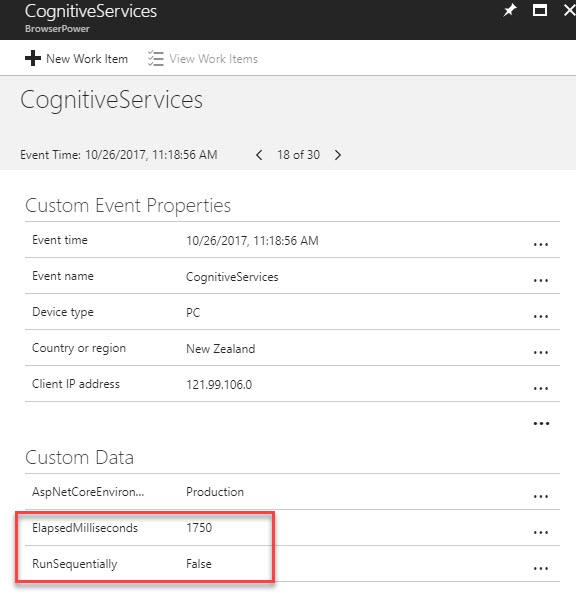Maximize the CognitiveServices blade
Screen dimensions: 576x614
540,10
